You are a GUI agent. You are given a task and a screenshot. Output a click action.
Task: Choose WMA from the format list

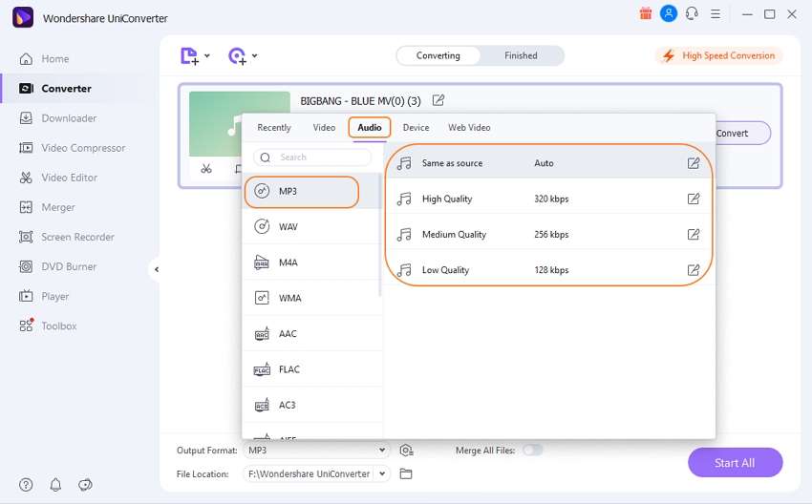(x=310, y=298)
